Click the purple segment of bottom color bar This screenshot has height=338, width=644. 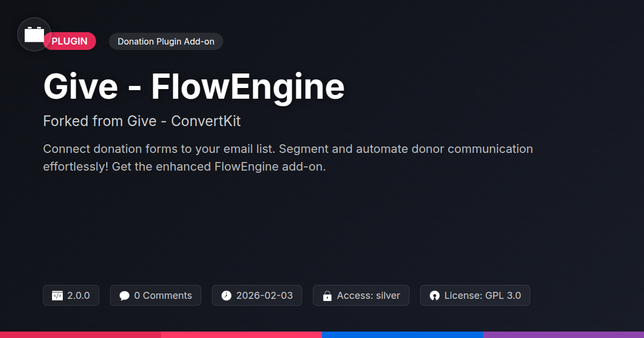[563, 334]
